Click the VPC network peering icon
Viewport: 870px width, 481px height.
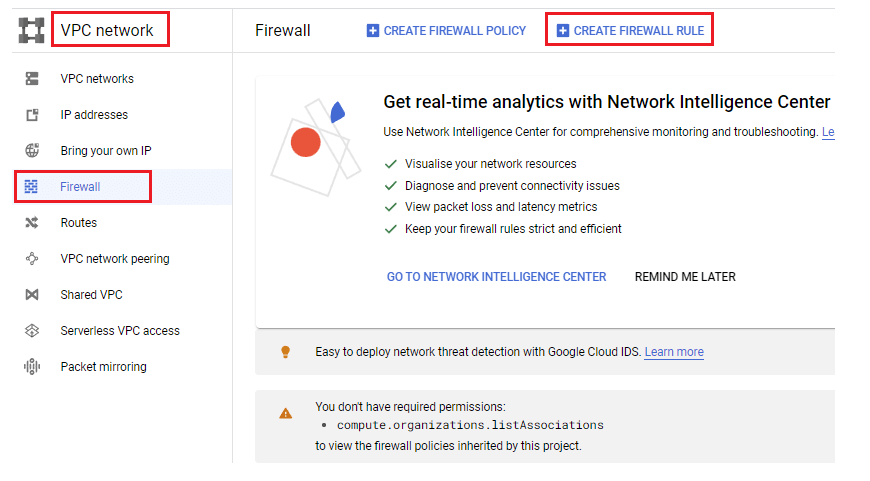point(31,259)
